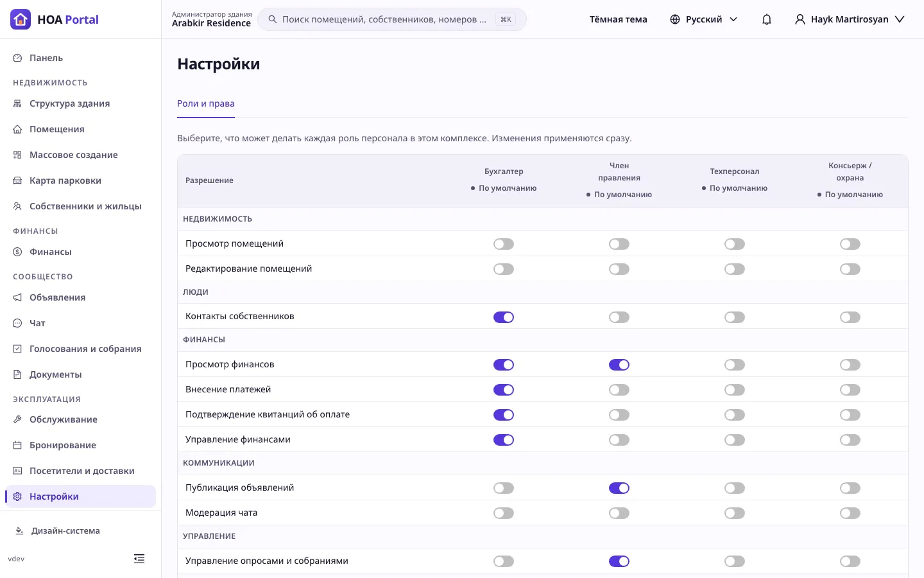Screen dimensions: 924x578
Task: Enable Просмотр помещений for Бухгалтер
Action: (x=504, y=244)
